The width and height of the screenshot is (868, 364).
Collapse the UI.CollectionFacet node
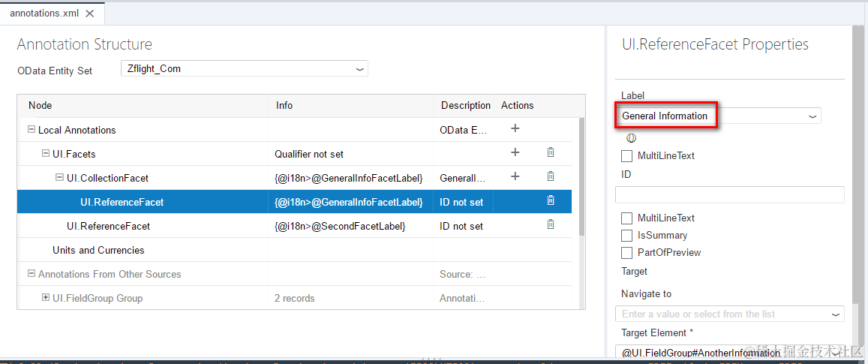60,177
